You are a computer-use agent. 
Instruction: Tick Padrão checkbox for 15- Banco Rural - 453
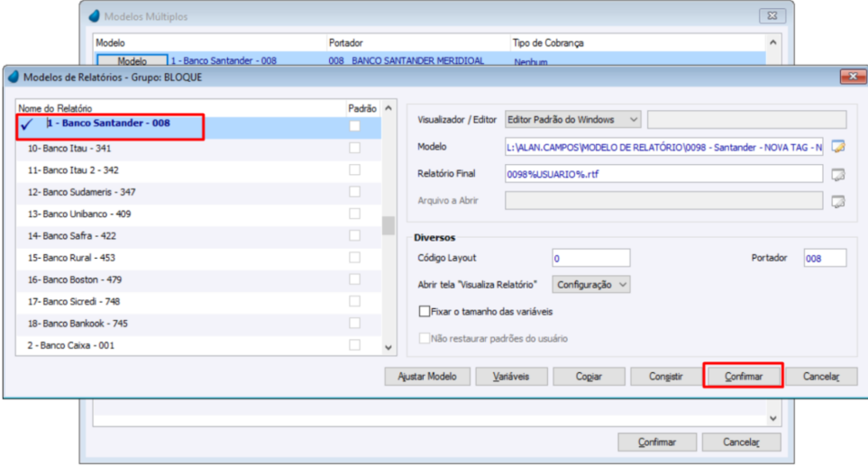(354, 258)
